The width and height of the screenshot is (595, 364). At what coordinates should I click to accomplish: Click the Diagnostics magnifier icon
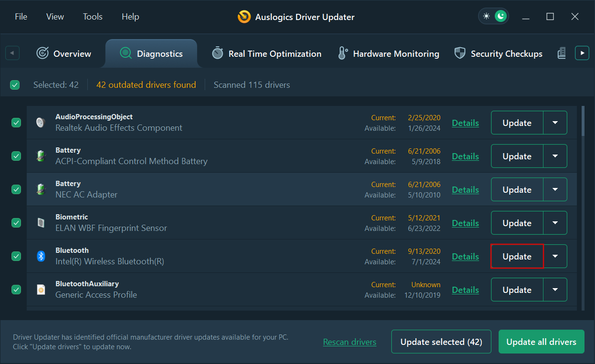(x=126, y=53)
